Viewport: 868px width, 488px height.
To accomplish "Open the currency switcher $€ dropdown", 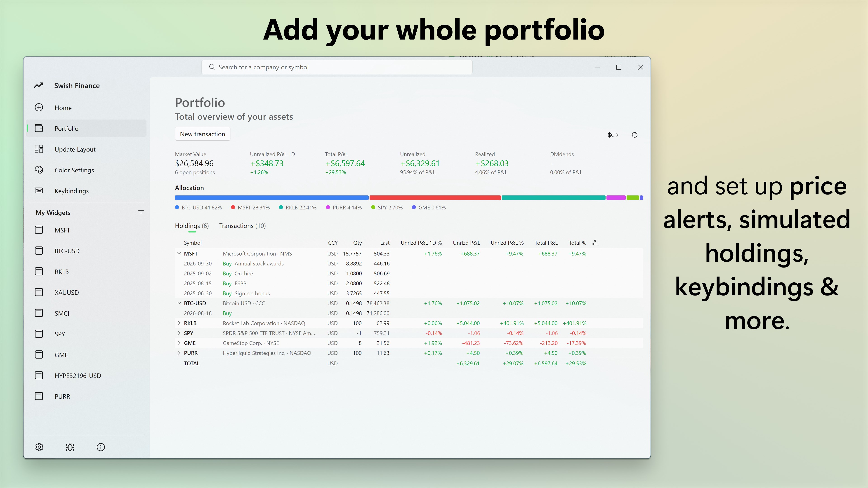I will click(613, 135).
